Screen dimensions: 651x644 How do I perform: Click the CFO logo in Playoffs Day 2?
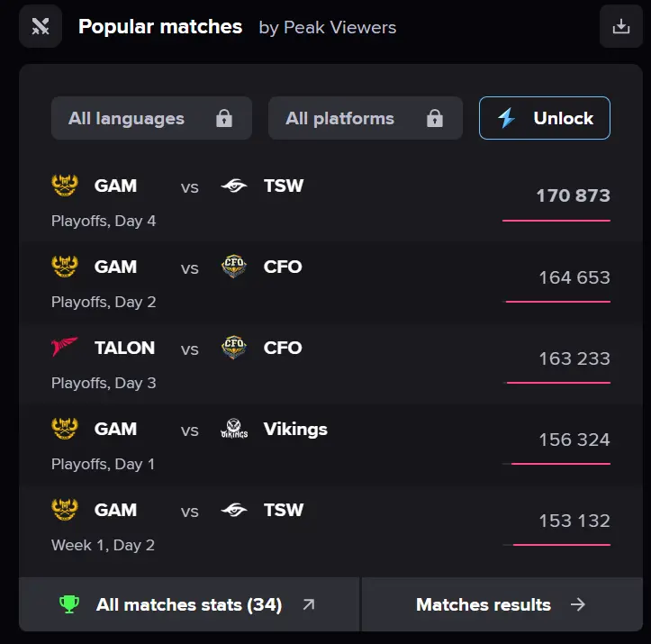coord(234,266)
